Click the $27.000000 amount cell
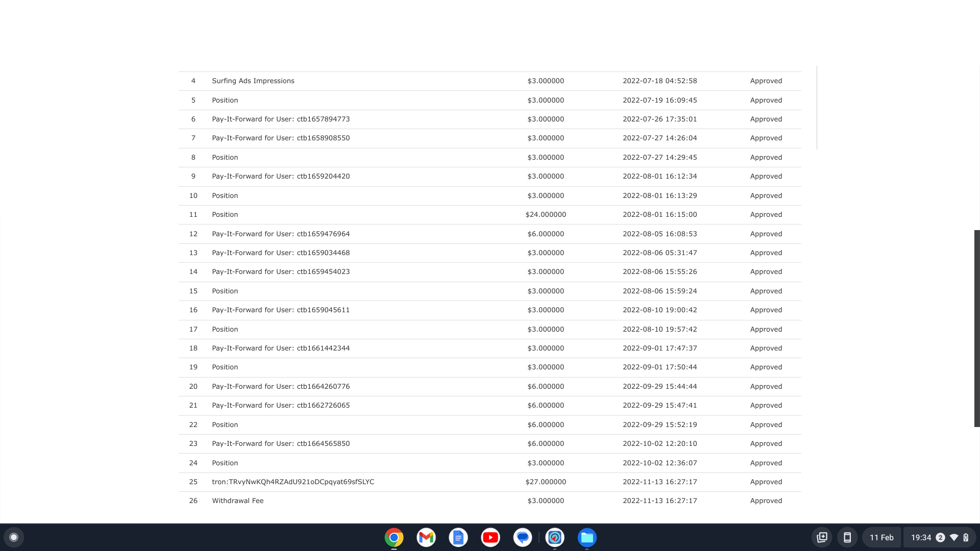980x551 pixels. point(546,482)
